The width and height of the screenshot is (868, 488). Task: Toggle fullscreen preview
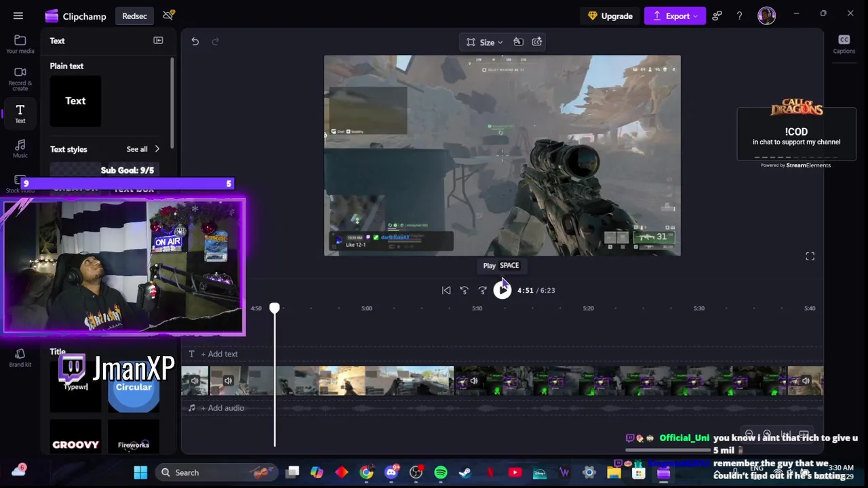(810, 256)
